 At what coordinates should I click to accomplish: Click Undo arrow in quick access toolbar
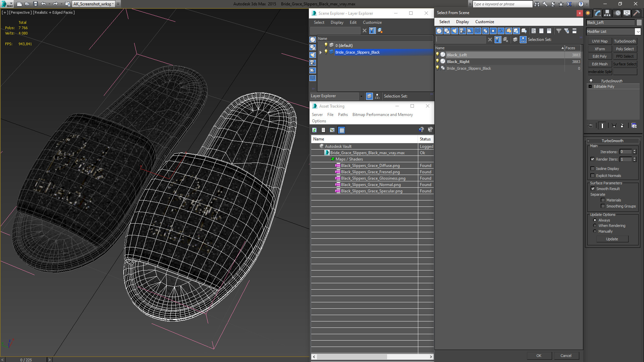pyautogui.click(x=43, y=4)
